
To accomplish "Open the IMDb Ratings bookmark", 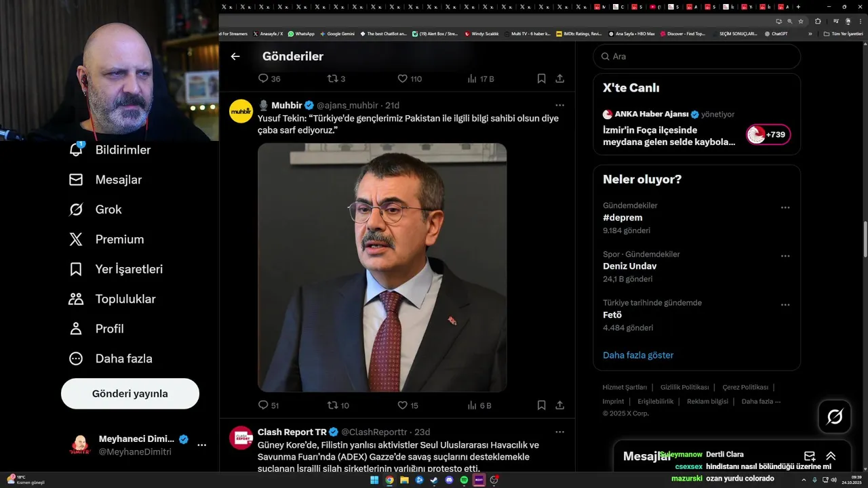I will click(578, 33).
